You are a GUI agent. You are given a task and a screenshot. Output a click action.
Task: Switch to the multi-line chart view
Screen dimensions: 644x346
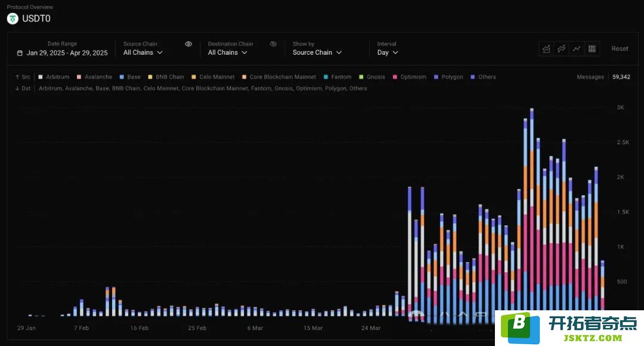click(x=561, y=49)
